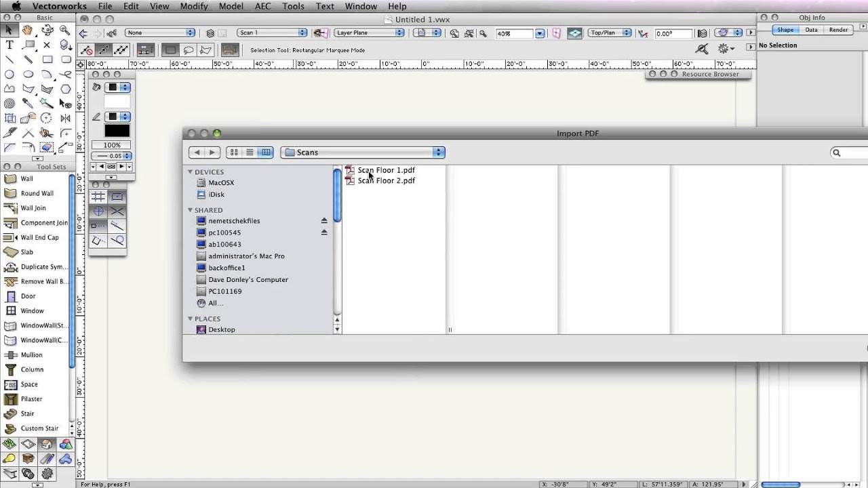The width and height of the screenshot is (868, 488).
Task: Collapse the SHARED section in sidebar
Action: click(x=191, y=210)
